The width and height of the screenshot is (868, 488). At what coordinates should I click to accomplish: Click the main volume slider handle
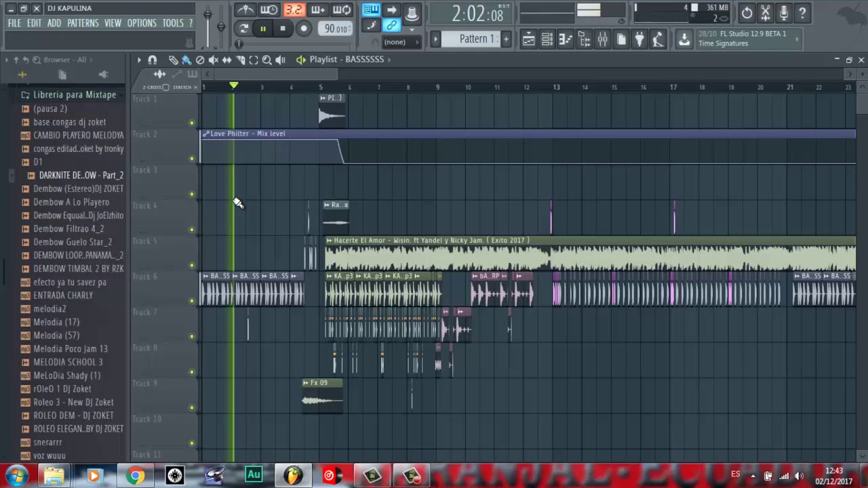tap(207, 15)
